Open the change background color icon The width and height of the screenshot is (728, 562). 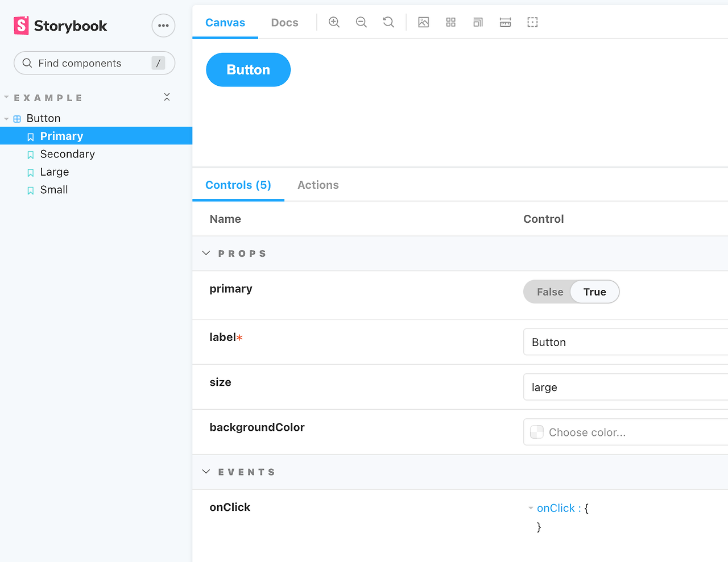(423, 22)
